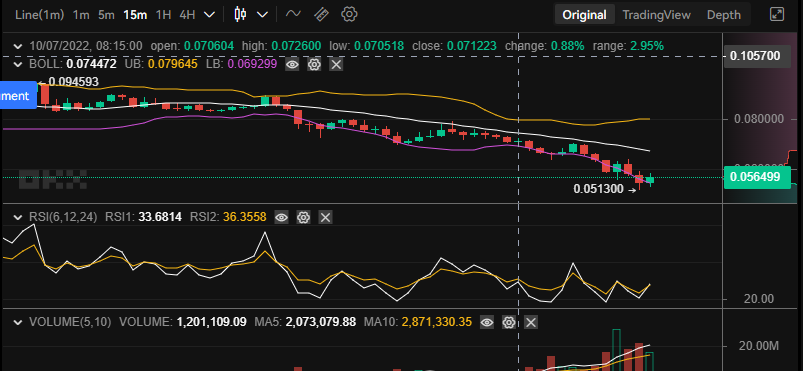
Task: Open more timeframes dropdown next to 4H
Action: tap(209, 15)
